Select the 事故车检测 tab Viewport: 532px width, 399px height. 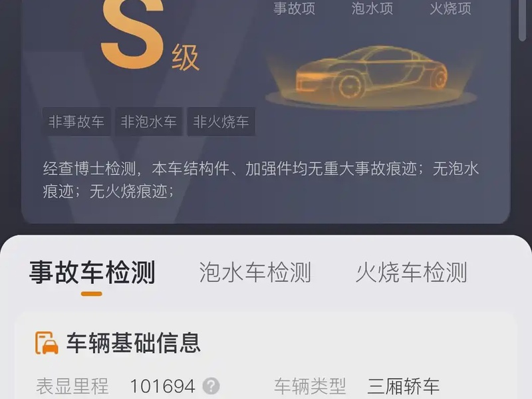(92, 273)
